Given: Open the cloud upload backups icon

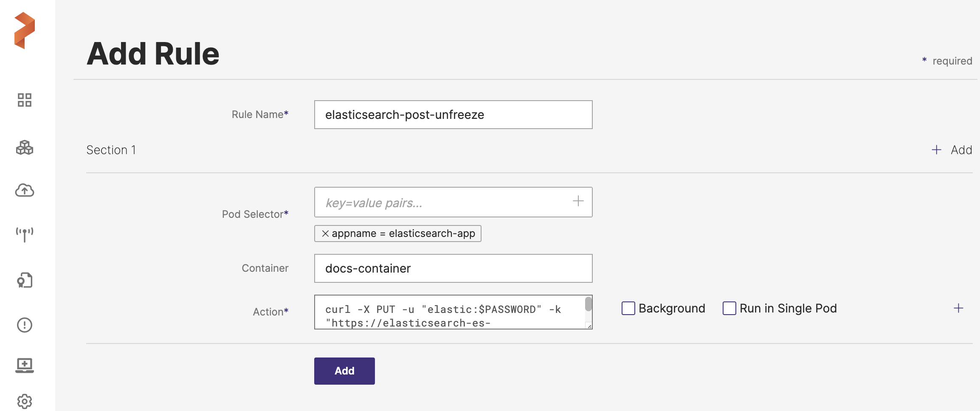Looking at the screenshot, I should 25,191.
